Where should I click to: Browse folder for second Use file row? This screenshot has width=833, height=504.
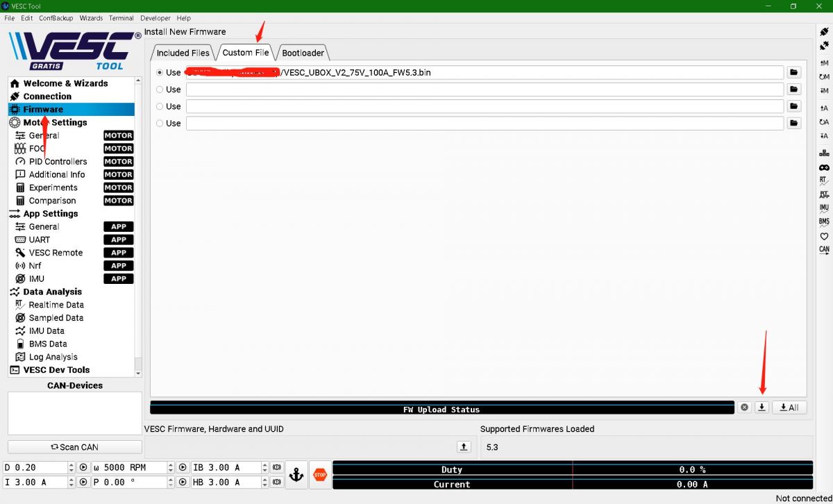pos(794,89)
